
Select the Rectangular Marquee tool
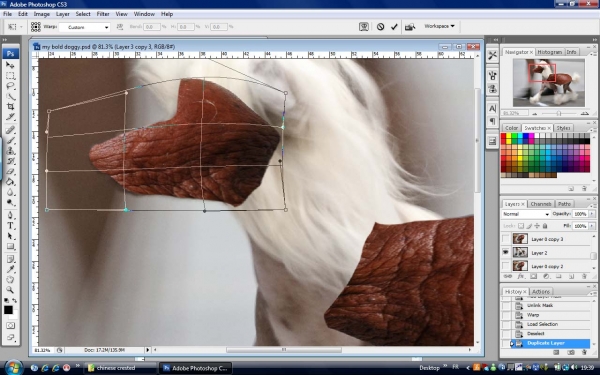(10, 76)
